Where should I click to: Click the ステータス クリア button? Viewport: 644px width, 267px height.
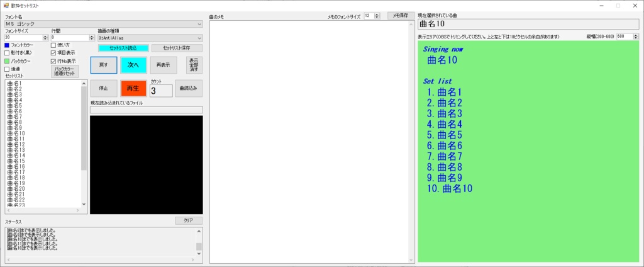coord(189,220)
